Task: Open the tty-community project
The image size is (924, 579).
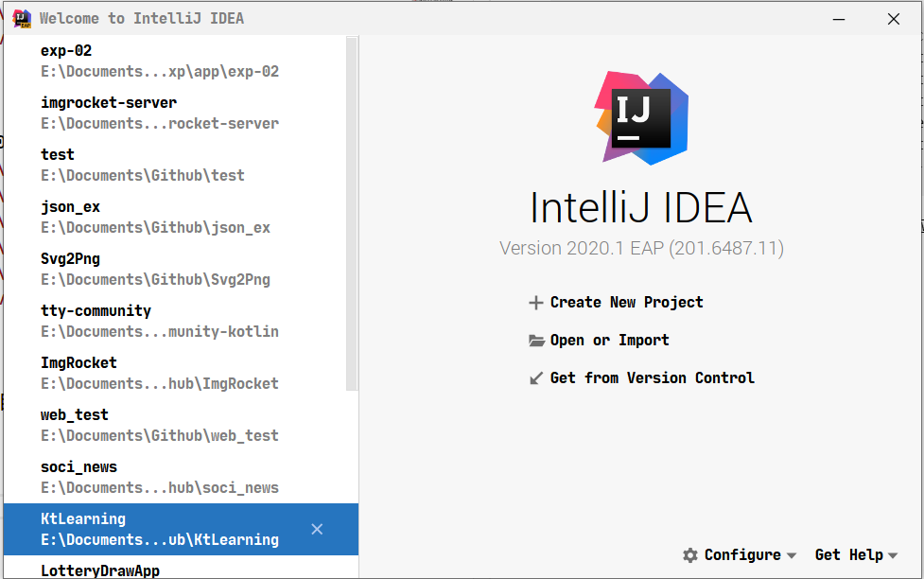Action: [x=160, y=321]
